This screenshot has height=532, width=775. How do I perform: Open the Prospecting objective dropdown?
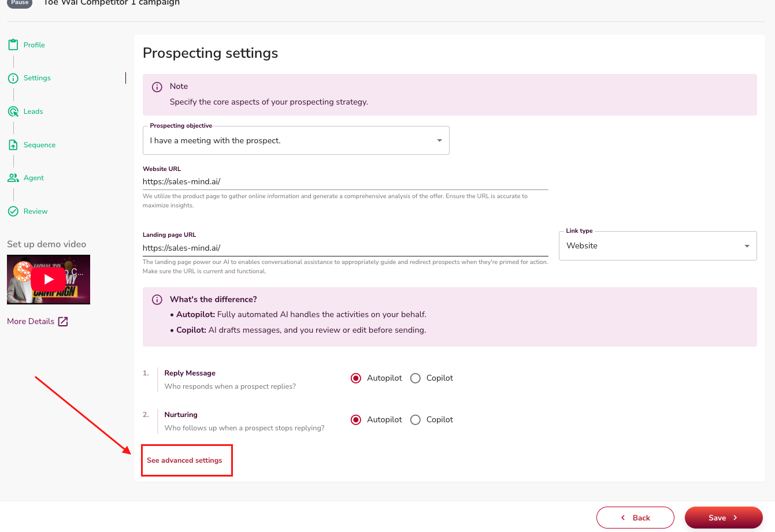tap(296, 141)
